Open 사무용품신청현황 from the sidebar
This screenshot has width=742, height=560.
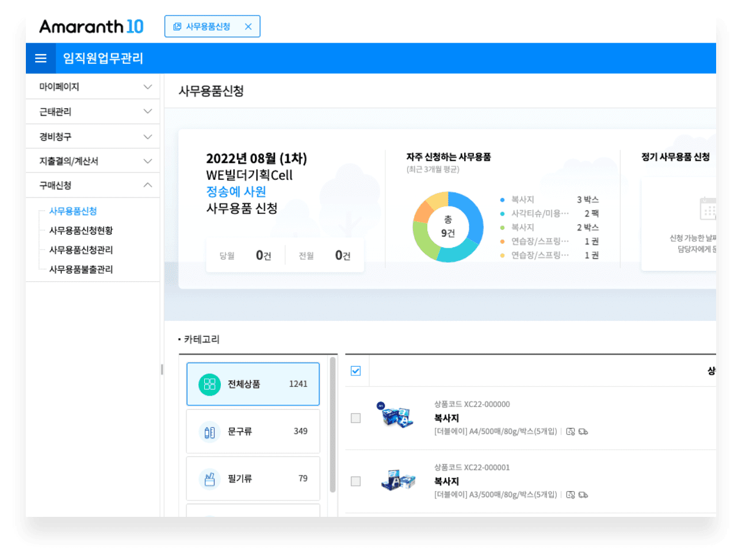(81, 229)
